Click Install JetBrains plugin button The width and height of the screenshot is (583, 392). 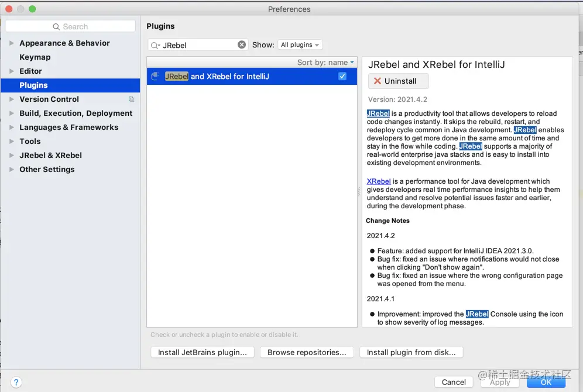203,352
